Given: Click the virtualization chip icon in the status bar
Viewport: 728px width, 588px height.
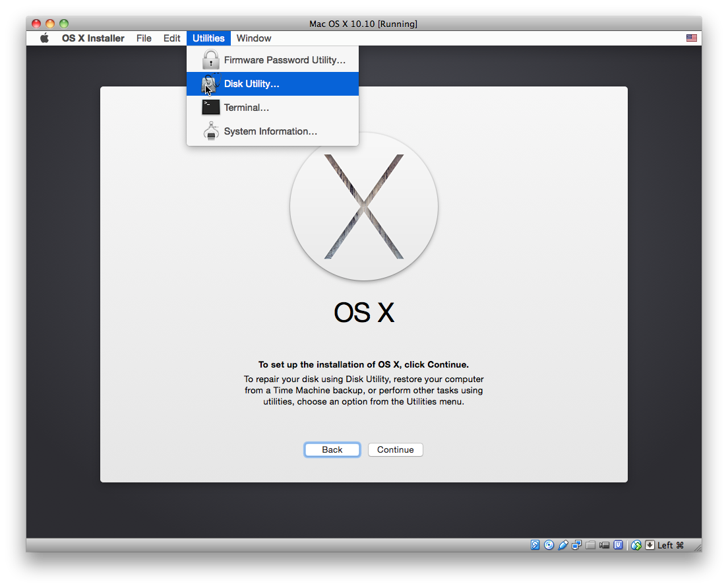Looking at the screenshot, I should coord(618,544).
